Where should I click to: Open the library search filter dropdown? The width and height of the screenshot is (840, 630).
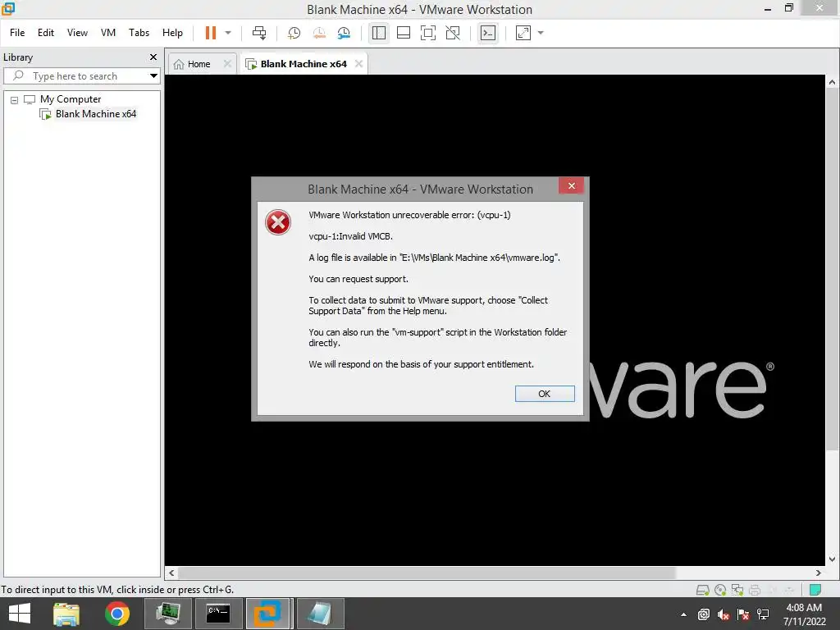point(153,76)
